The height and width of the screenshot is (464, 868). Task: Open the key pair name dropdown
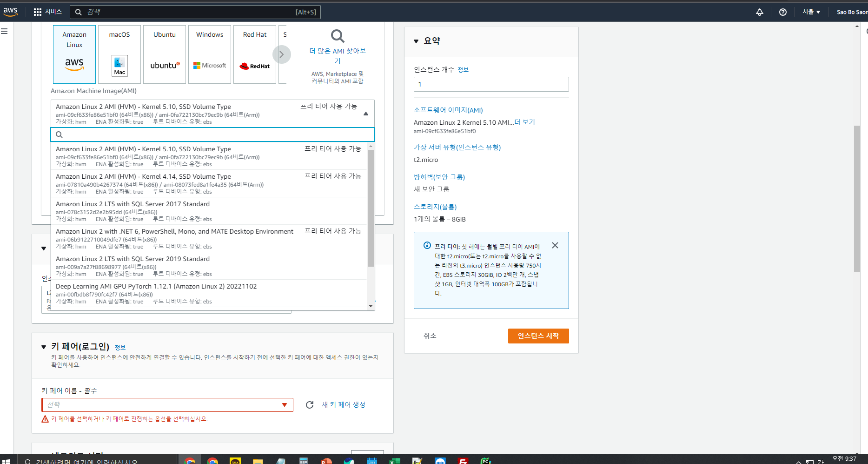pos(167,405)
